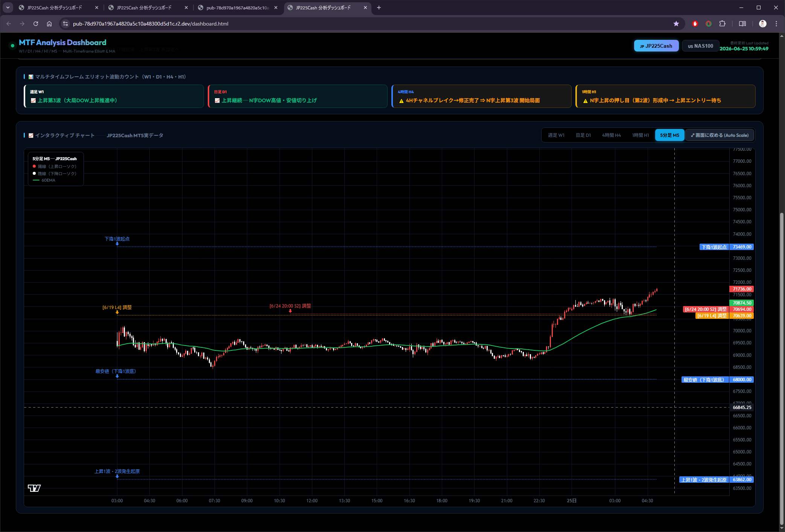Open the Chrome three-dot menu

pos(776,24)
